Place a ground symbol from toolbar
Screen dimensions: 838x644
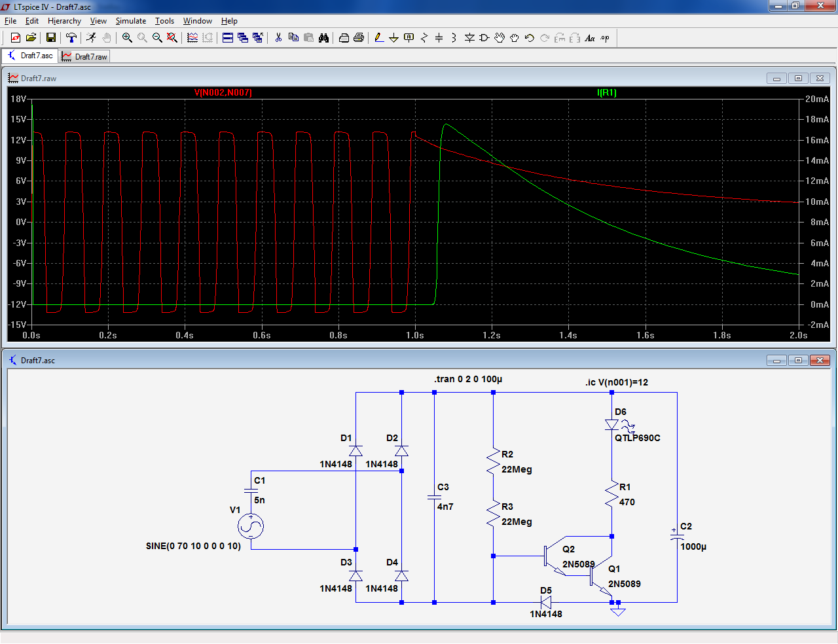point(393,38)
